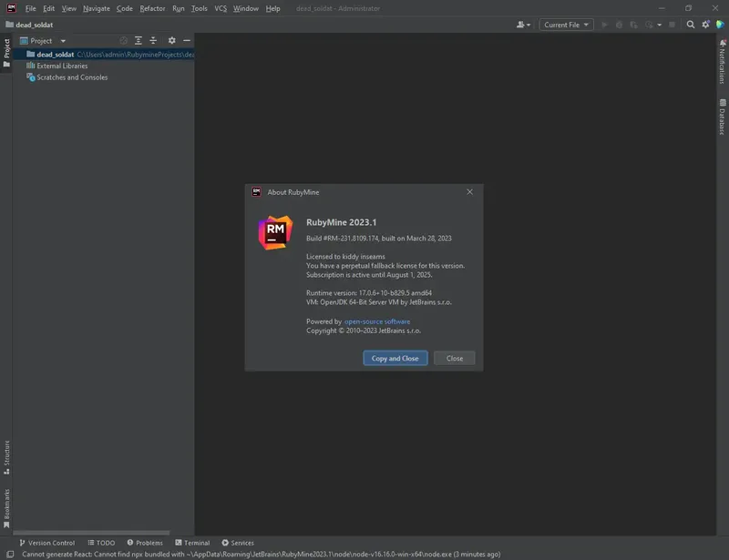This screenshot has height=560, width=729.
Task: Select External Libraries in the Project tree
Action: 63,66
